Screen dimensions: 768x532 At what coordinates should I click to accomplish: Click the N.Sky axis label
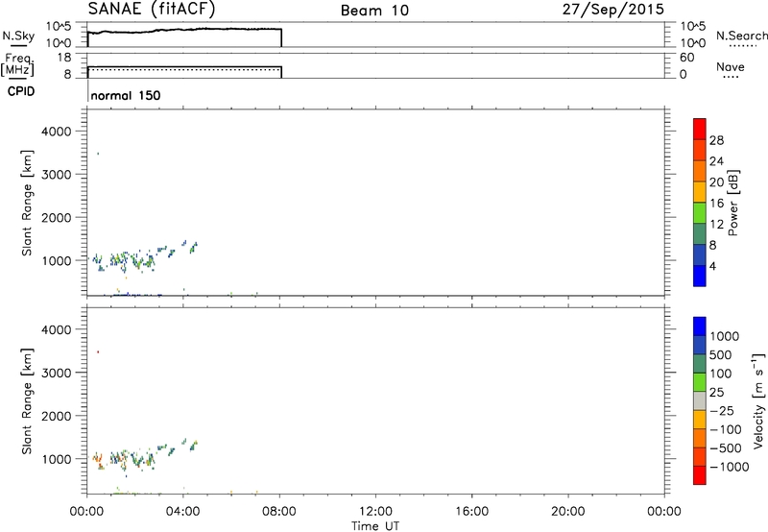18,36
